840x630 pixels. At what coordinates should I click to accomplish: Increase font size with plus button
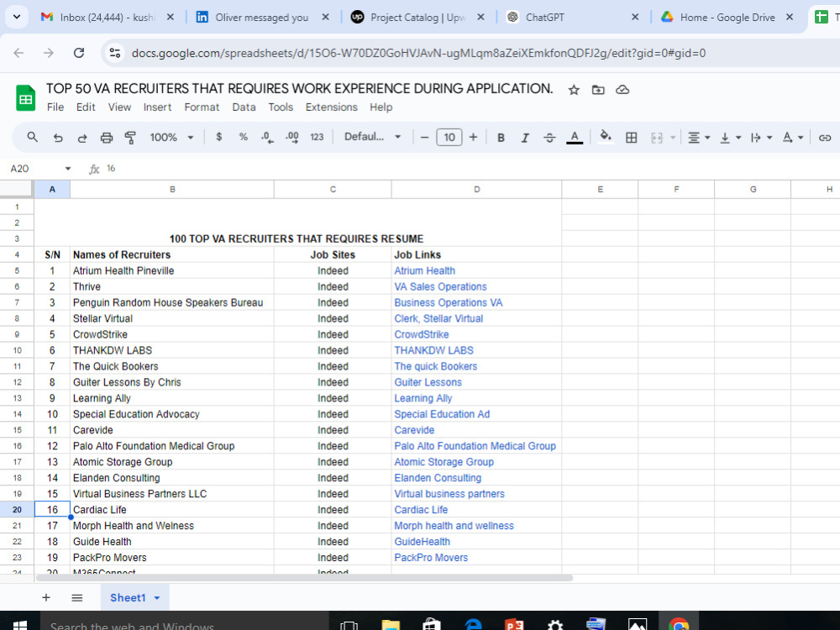[473, 138]
